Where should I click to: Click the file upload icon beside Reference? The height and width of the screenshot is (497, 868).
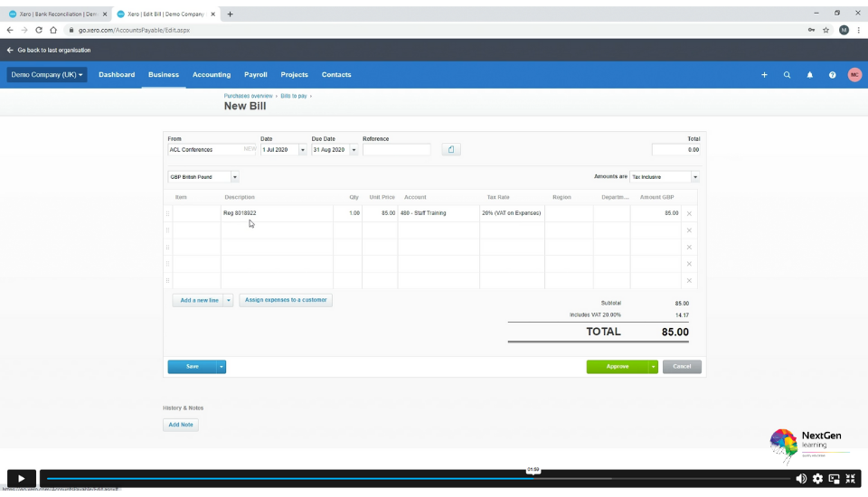coord(451,149)
